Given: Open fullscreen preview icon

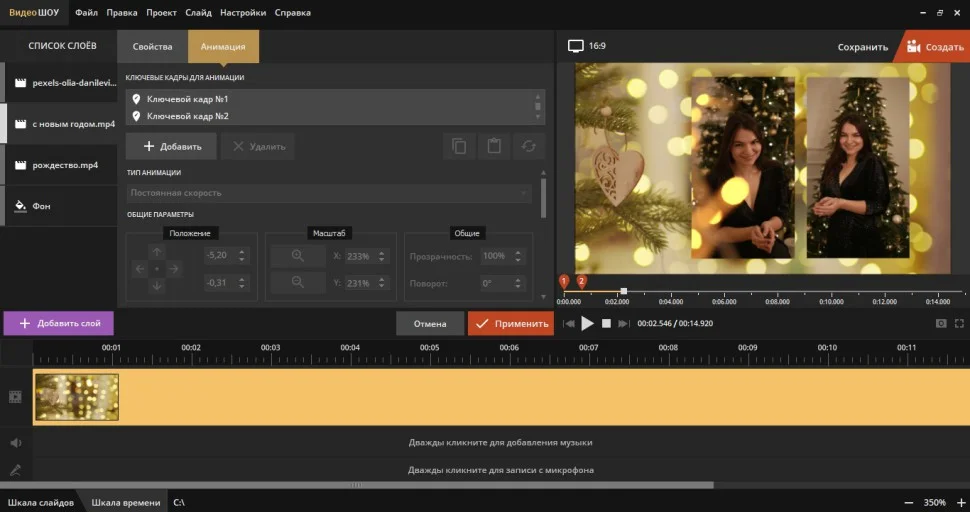Looking at the screenshot, I should click(x=959, y=324).
